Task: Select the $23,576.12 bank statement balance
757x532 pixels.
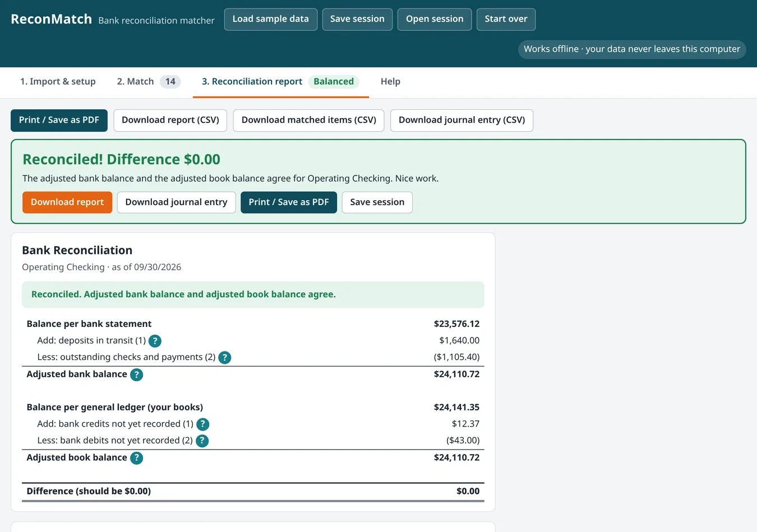Action: [456, 324]
